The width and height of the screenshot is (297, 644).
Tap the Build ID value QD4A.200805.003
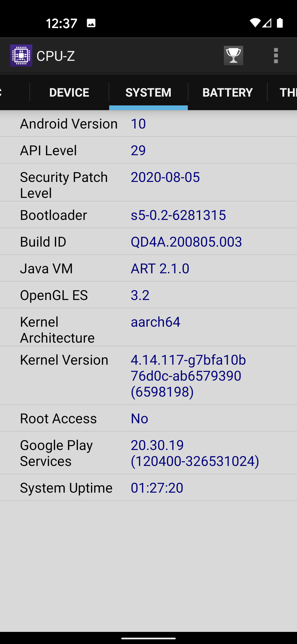[x=186, y=242]
